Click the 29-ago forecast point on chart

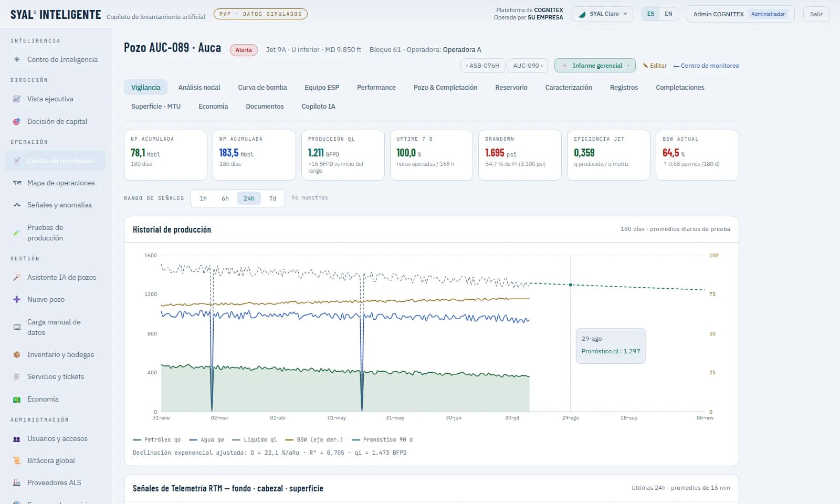571,285
